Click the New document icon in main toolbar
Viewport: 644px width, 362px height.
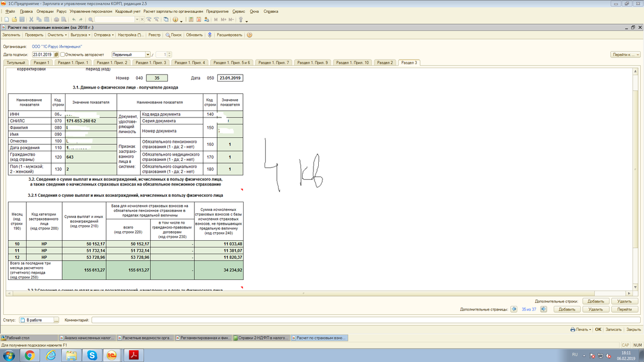click(x=6, y=19)
